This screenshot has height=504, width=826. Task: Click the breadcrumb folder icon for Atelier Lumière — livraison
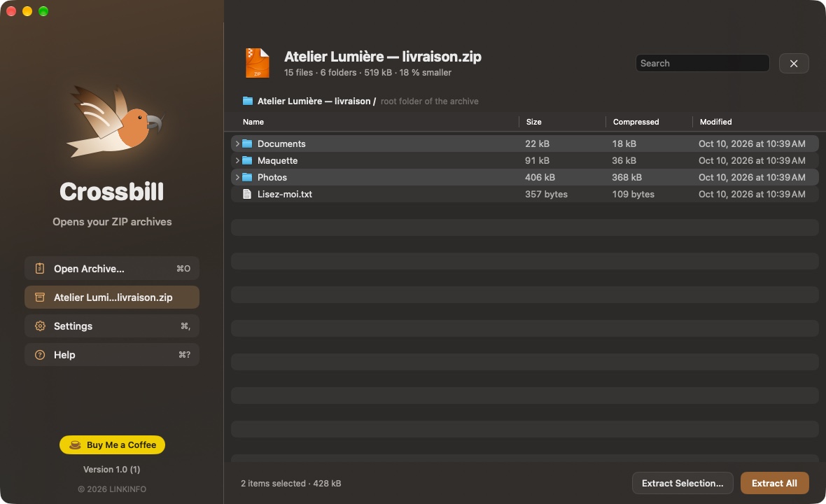click(x=248, y=101)
